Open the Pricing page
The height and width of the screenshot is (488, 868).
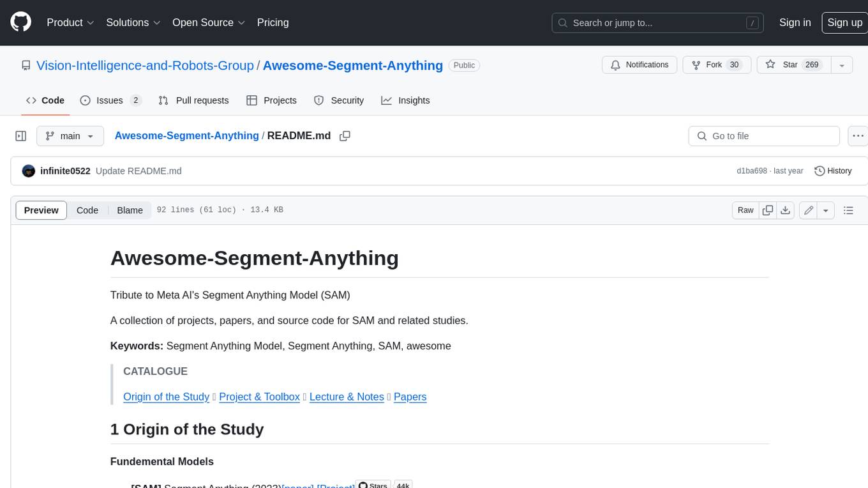[273, 22]
